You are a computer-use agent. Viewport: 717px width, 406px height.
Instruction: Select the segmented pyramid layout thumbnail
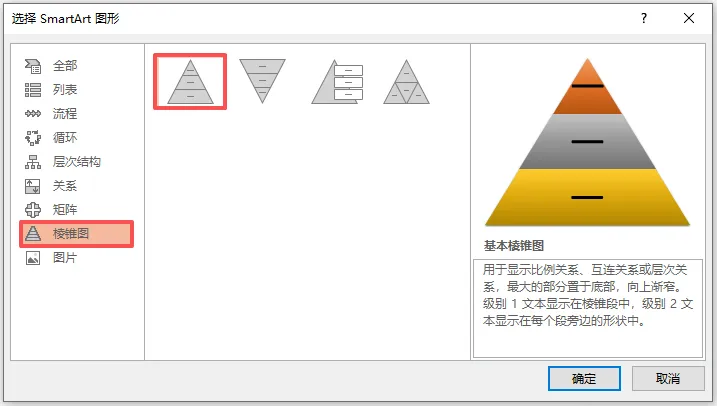point(406,82)
